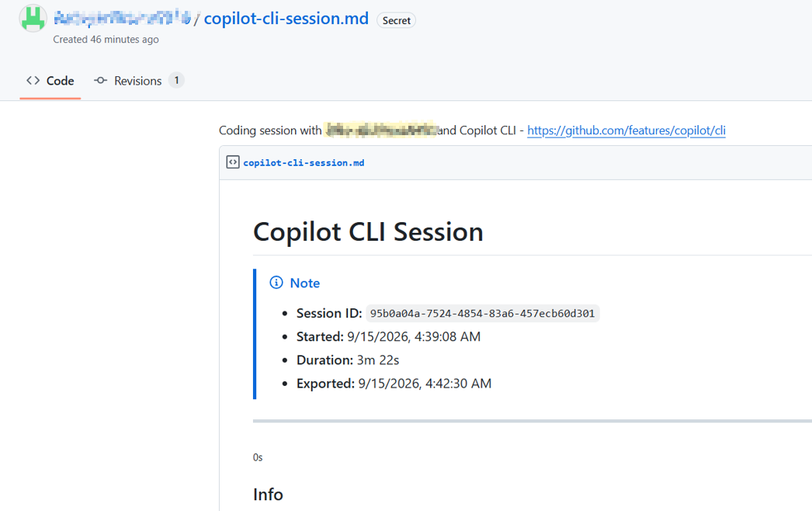The image size is (812, 511).
Task: Click the file code icon in file header
Action: click(x=233, y=162)
